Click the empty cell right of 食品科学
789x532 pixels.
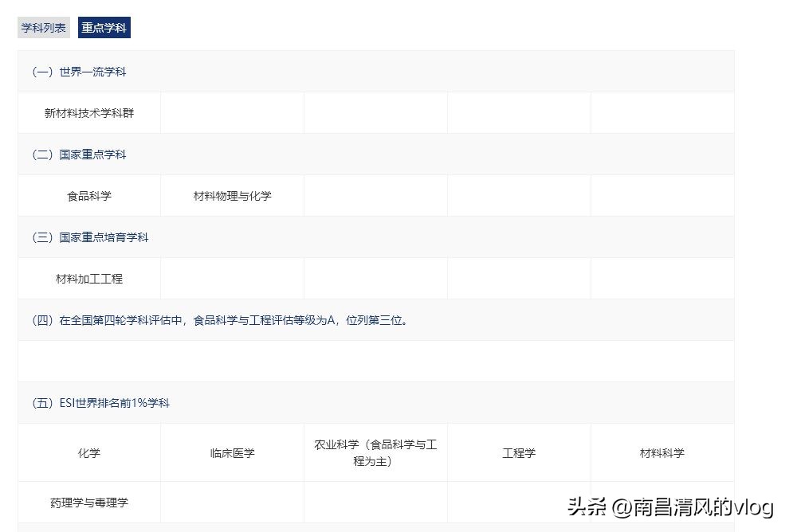coord(375,195)
